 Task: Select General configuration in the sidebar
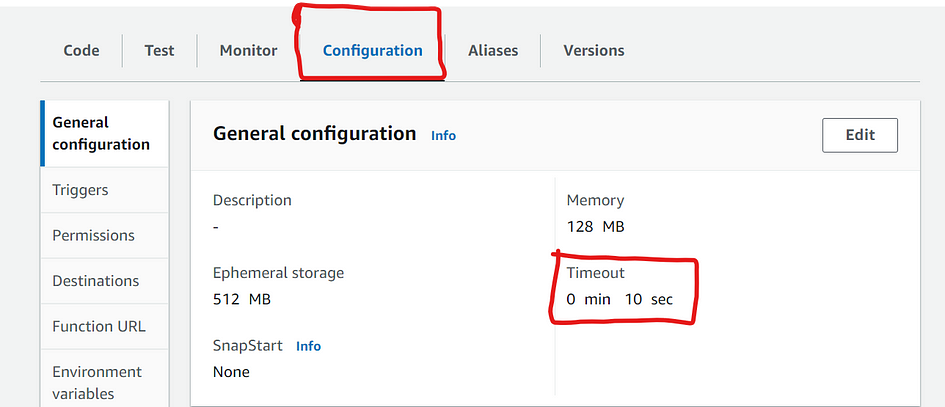pyautogui.click(x=105, y=133)
